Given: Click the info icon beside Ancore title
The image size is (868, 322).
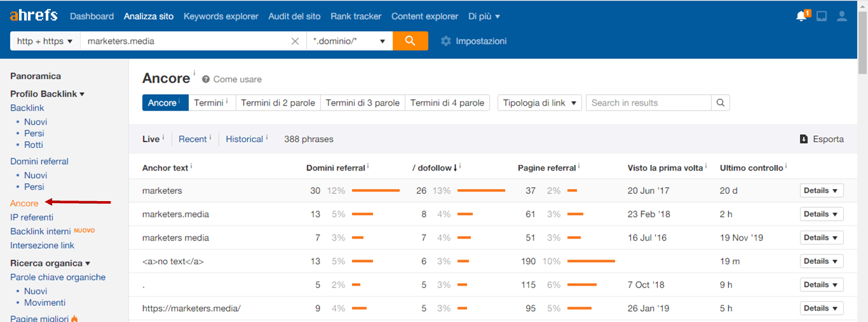Looking at the screenshot, I should tap(194, 73).
